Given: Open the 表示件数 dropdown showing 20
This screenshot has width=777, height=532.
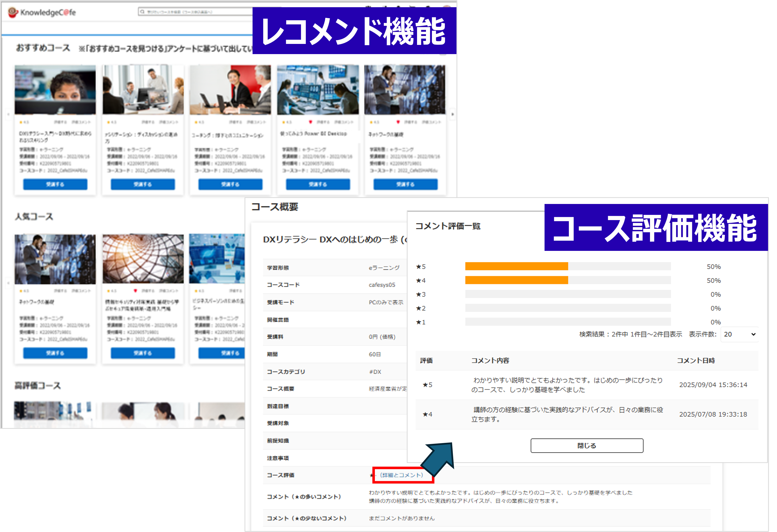Looking at the screenshot, I should click(739, 334).
